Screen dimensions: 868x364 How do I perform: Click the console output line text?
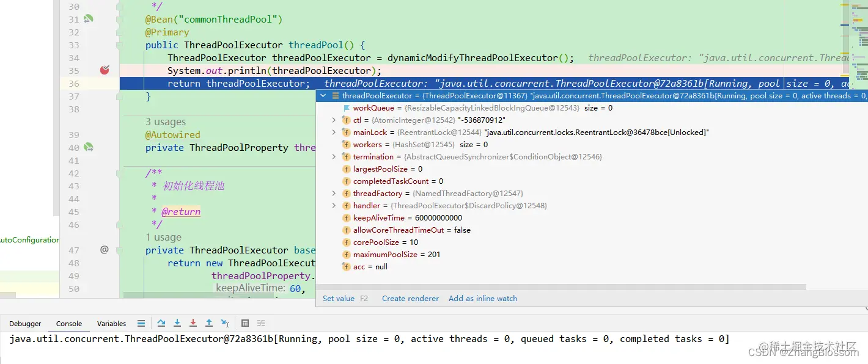click(x=369, y=339)
